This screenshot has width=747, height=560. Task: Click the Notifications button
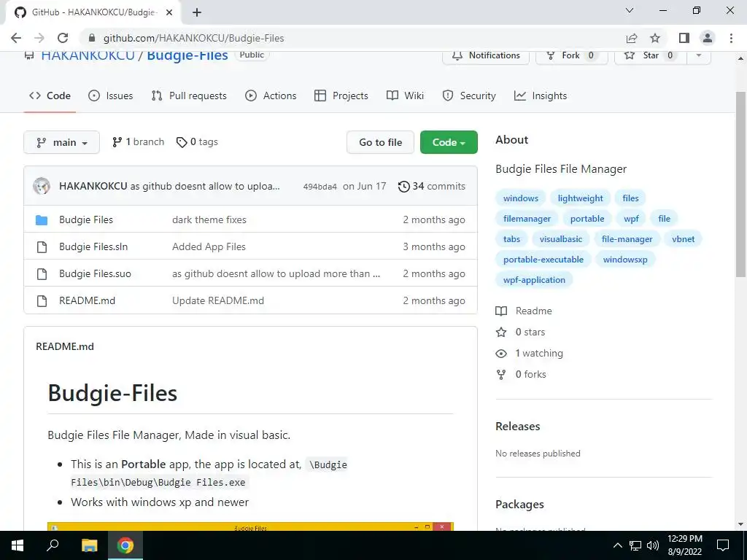tap(486, 55)
